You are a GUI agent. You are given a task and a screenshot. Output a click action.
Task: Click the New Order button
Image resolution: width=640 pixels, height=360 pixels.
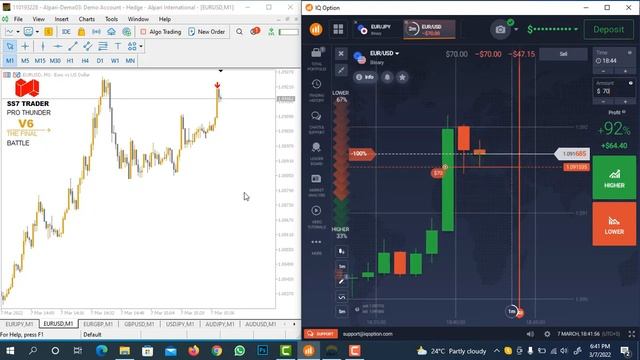coord(207,31)
